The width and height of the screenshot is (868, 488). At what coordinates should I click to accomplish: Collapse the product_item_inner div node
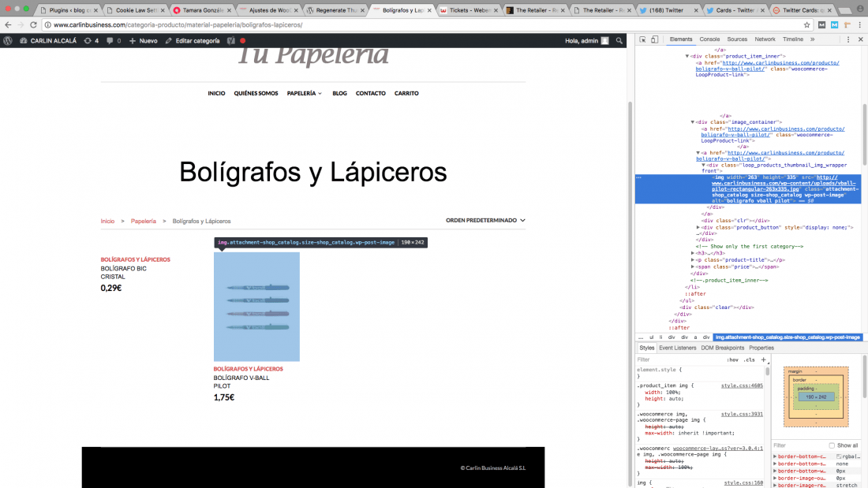click(x=687, y=57)
